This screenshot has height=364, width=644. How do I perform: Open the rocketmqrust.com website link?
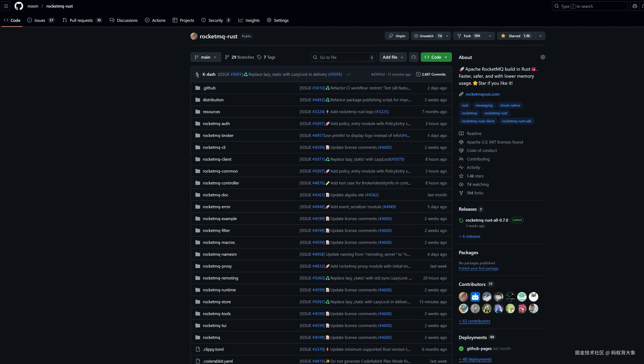[482, 94]
